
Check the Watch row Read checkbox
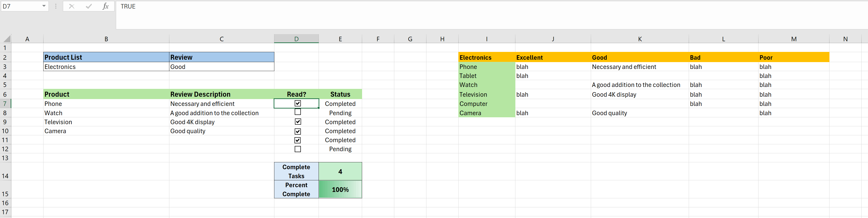pyautogui.click(x=298, y=112)
